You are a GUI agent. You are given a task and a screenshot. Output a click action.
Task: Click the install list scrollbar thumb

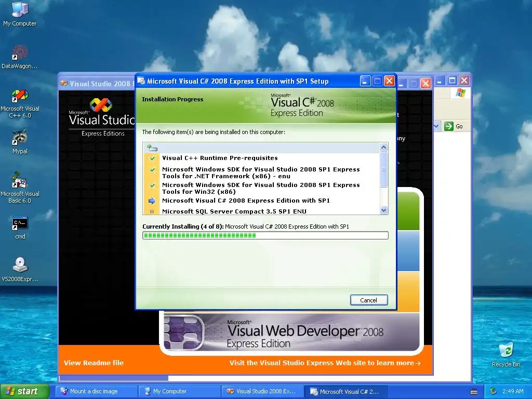(384, 170)
